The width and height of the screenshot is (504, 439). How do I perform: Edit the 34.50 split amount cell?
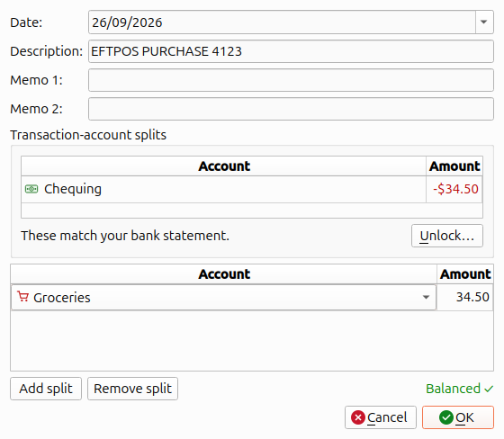coord(464,297)
